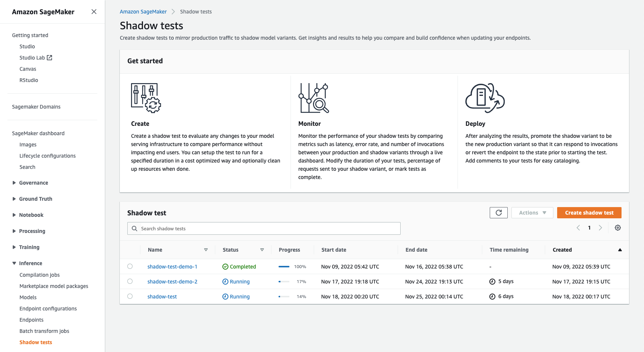Open table preferences gear icon
This screenshot has width=644, height=352.
[618, 228]
